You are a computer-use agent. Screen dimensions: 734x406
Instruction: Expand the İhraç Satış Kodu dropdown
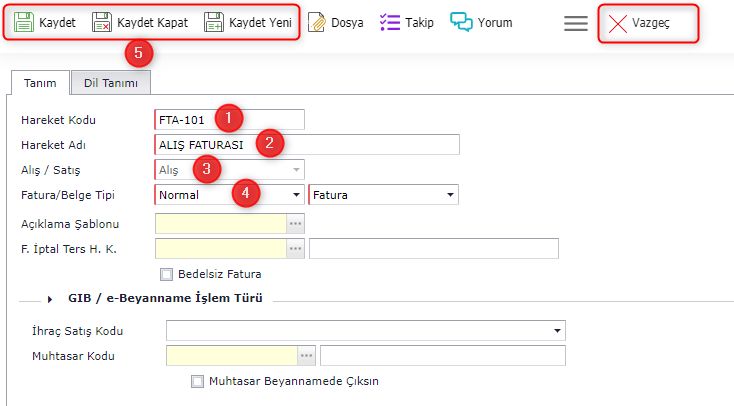(556, 330)
